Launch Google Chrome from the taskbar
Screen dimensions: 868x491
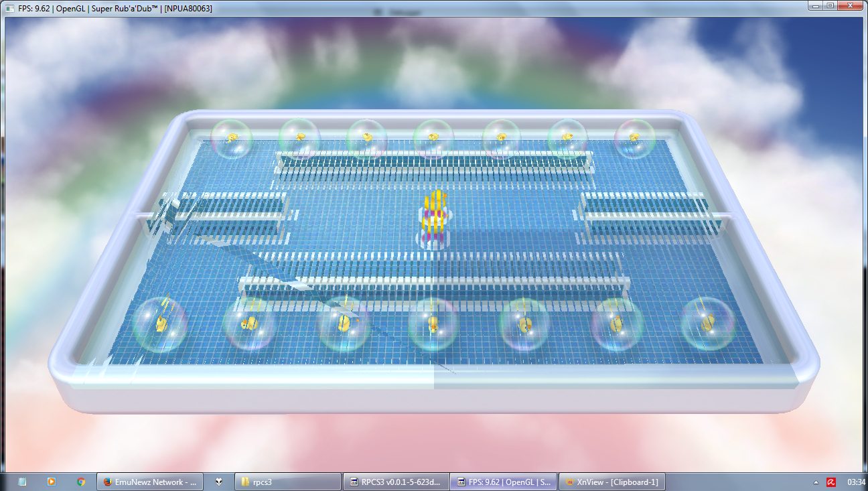(x=81, y=481)
